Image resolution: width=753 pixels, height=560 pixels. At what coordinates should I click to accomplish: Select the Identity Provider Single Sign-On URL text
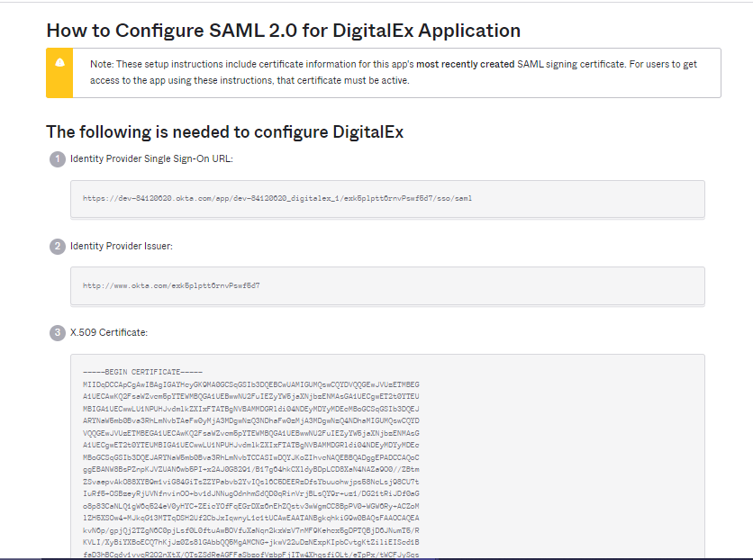(277, 198)
